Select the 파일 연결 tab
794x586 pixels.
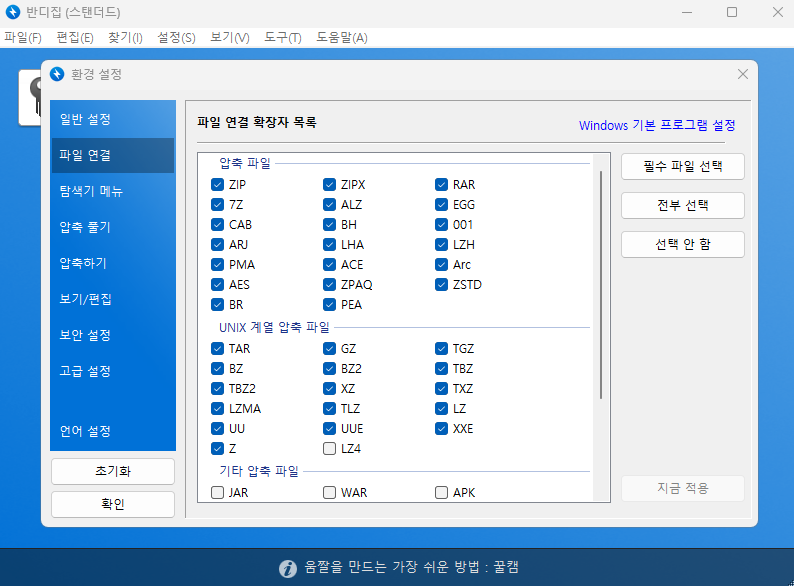point(113,155)
